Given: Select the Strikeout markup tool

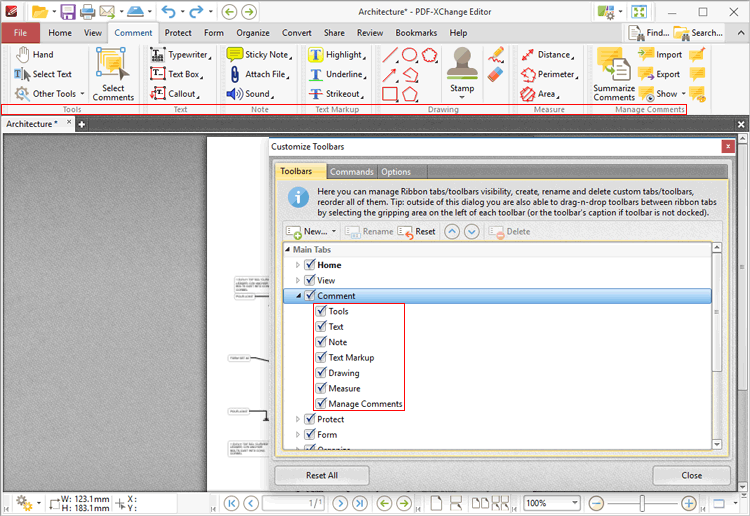Looking at the screenshot, I should [336, 94].
